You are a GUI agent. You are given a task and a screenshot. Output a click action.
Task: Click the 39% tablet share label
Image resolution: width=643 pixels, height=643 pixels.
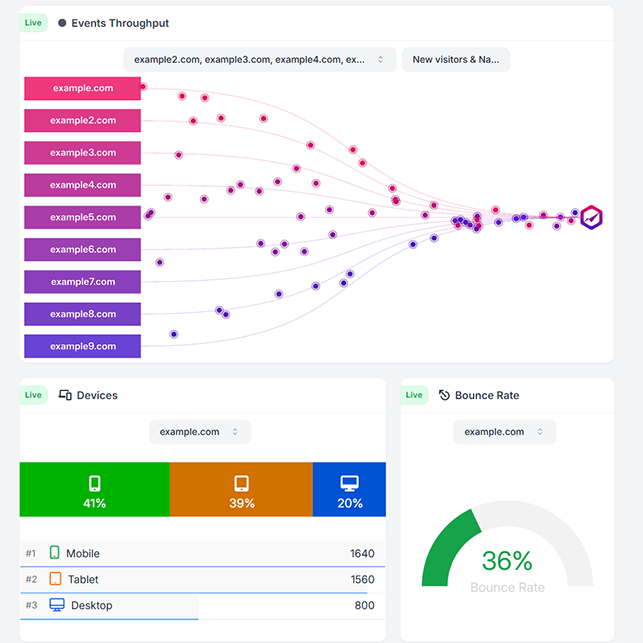pyautogui.click(x=242, y=503)
